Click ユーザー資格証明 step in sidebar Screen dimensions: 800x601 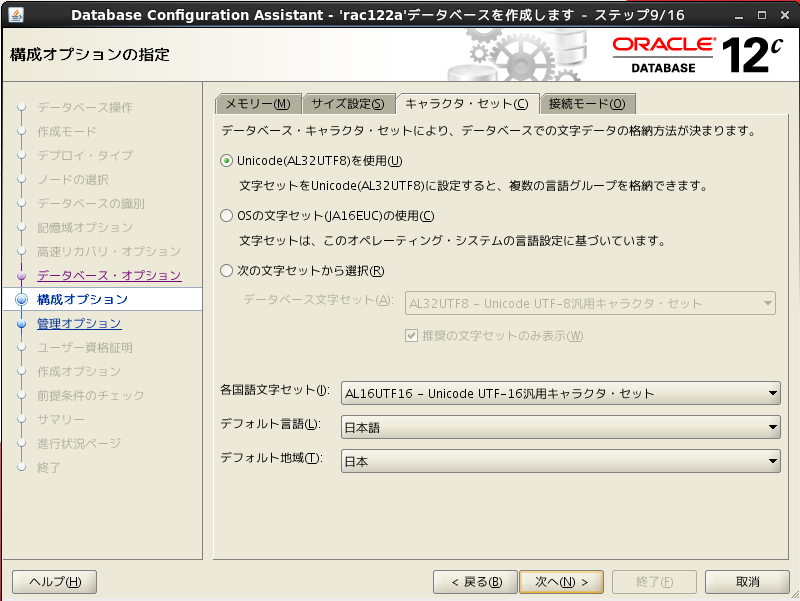tap(85, 347)
